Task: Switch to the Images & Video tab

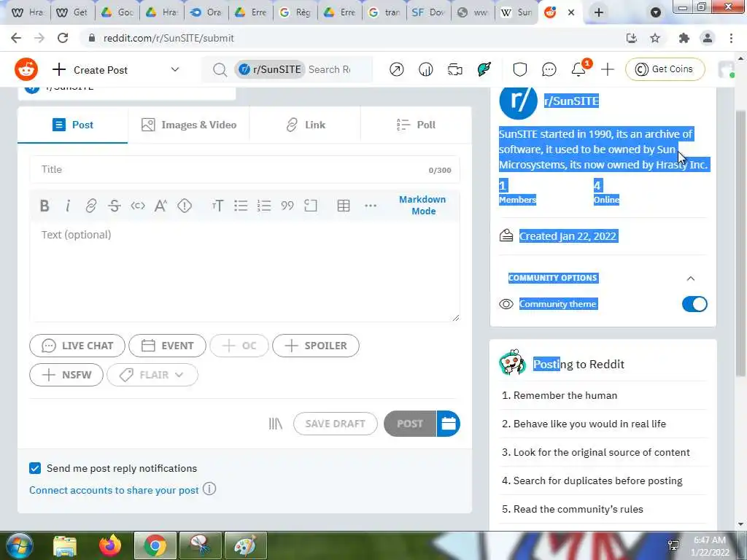Action: pos(189,125)
